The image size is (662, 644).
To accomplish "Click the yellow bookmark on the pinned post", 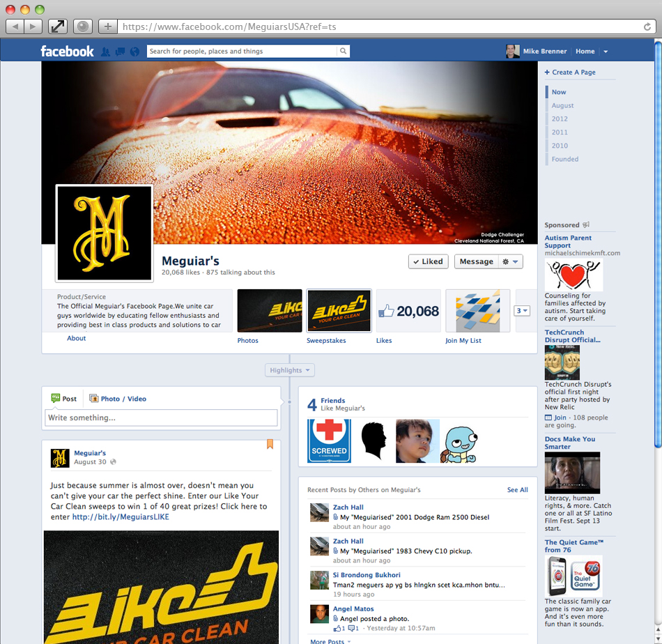I will [x=270, y=443].
